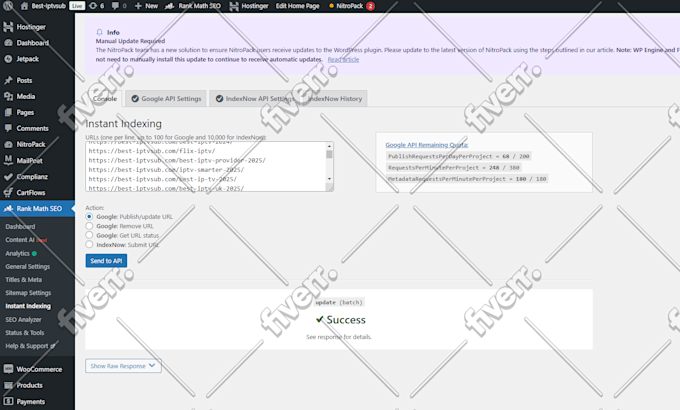The height and width of the screenshot is (410, 680).
Task: Click the Payments sidebar icon
Action: 8,401
